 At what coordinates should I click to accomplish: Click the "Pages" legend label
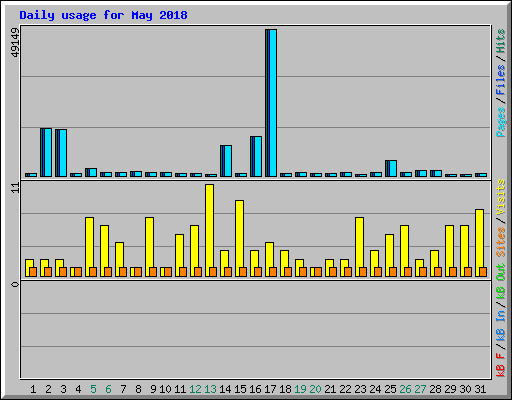(501, 122)
